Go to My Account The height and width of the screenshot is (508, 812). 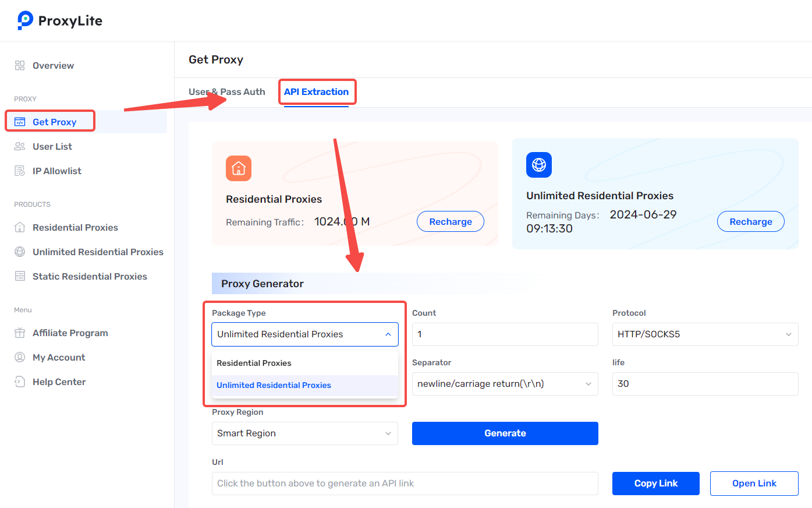[x=59, y=357]
